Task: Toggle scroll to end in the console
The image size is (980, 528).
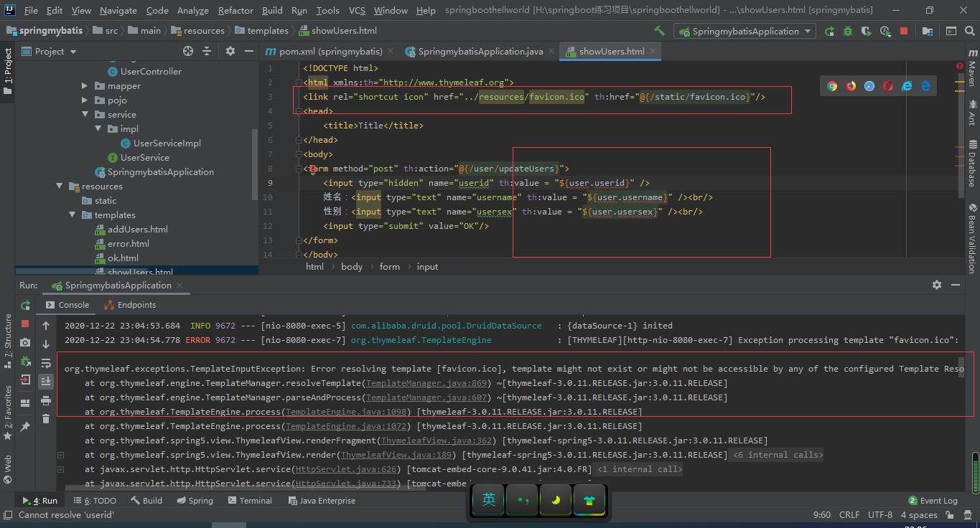Action: coord(46,382)
